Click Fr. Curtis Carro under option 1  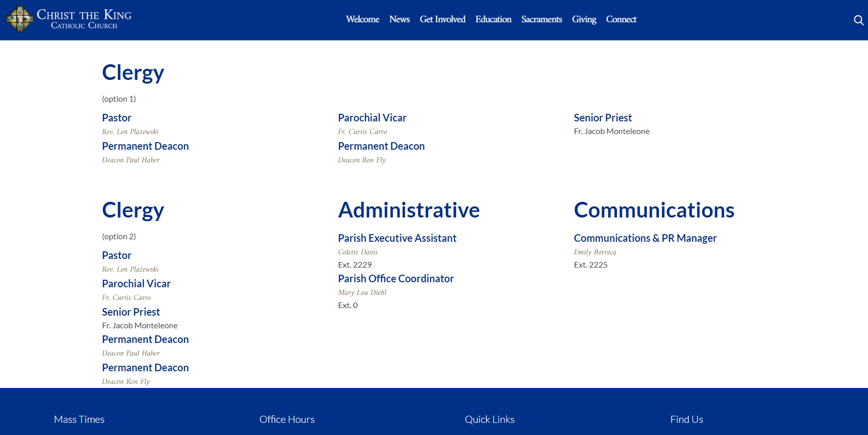[x=362, y=132]
